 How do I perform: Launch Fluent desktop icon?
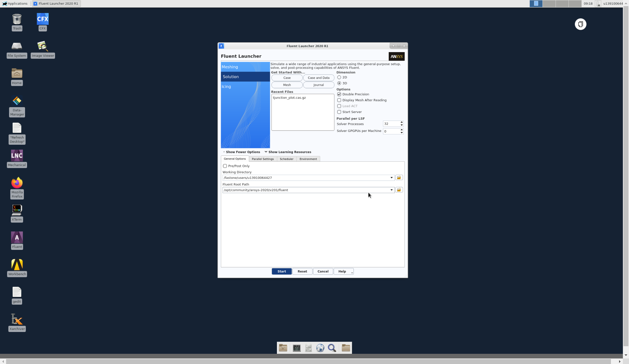pyautogui.click(x=17, y=241)
